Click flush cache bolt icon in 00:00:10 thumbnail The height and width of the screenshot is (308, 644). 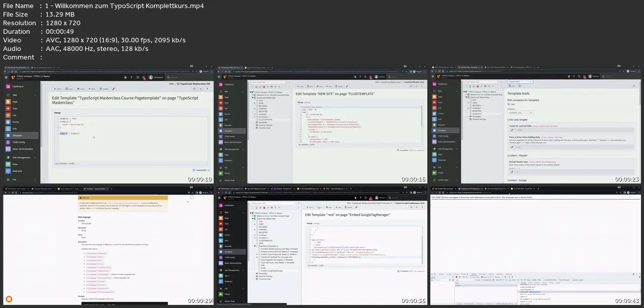point(131,77)
